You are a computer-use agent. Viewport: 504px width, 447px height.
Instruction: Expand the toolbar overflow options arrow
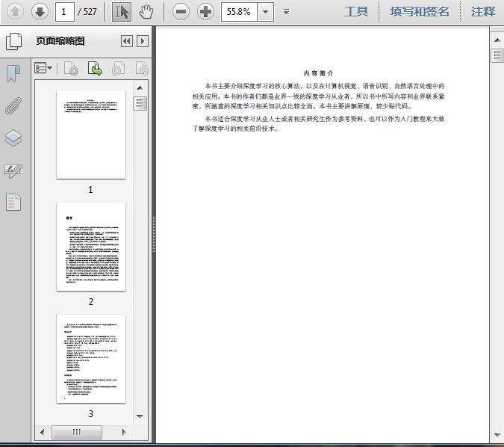286,12
